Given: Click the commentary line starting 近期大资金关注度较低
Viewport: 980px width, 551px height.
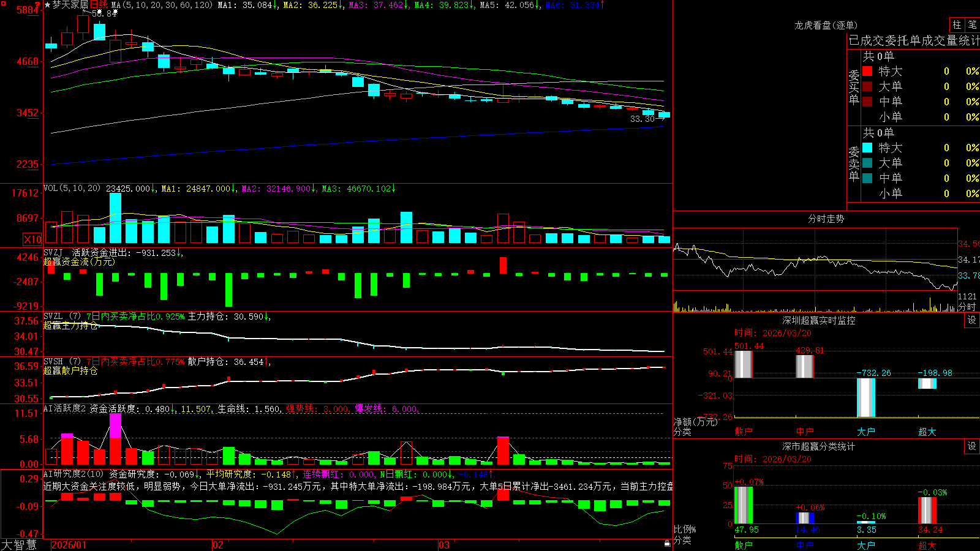Looking at the screenshot, I should pos(358,486).
